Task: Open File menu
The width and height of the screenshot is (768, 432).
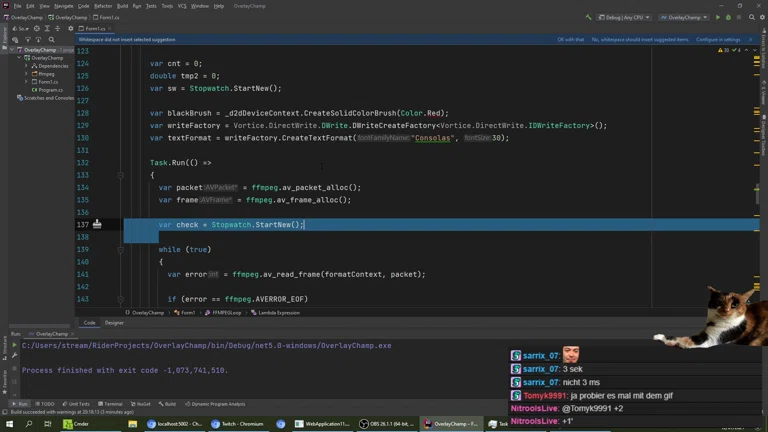Action: pyautogui.click(x=17, y=6)
